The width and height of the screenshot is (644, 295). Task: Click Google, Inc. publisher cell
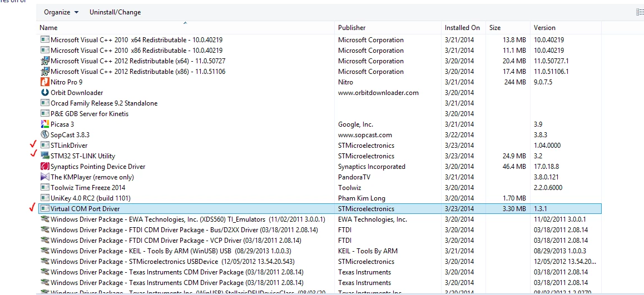click(x=355, y=124)
